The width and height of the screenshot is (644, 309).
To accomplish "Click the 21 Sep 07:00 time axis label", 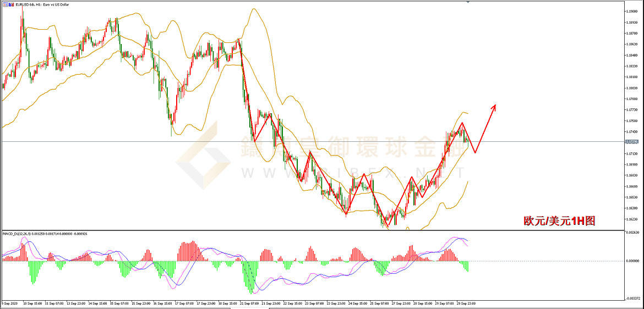I will (250, 303).
